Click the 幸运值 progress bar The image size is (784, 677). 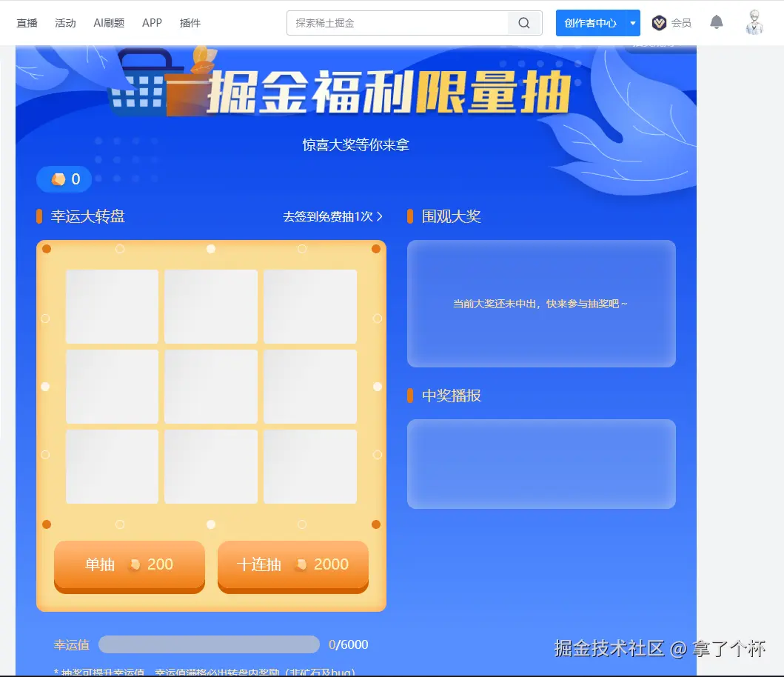click(x=209, y=644)
